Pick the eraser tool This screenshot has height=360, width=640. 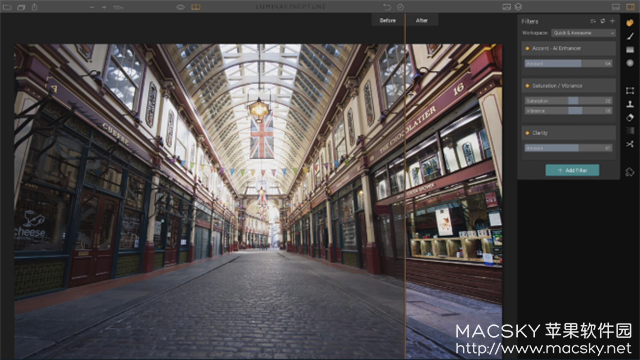coord(630,118)
